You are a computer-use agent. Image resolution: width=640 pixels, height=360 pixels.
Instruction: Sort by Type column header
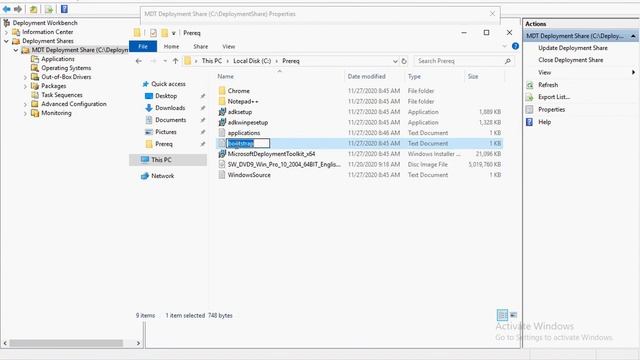coord(414,76)
